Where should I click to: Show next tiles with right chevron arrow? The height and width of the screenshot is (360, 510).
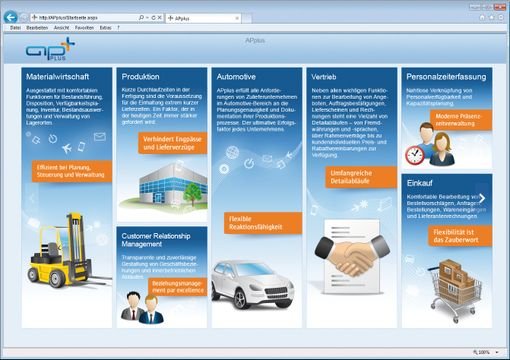(482, 198)
